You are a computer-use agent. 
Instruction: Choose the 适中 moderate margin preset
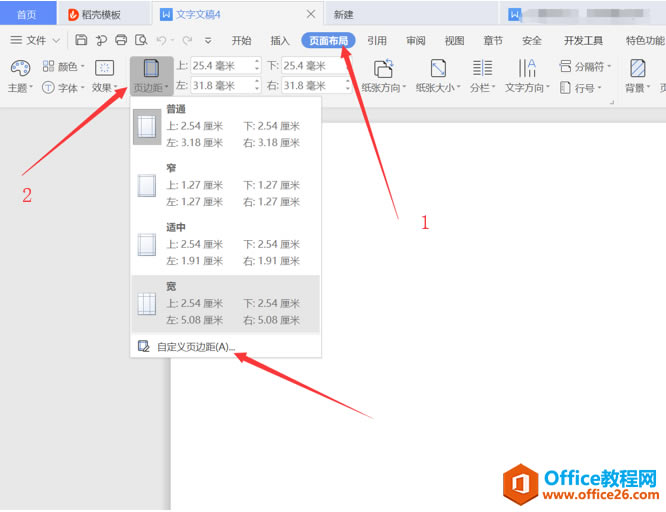(x=226, y=244)
